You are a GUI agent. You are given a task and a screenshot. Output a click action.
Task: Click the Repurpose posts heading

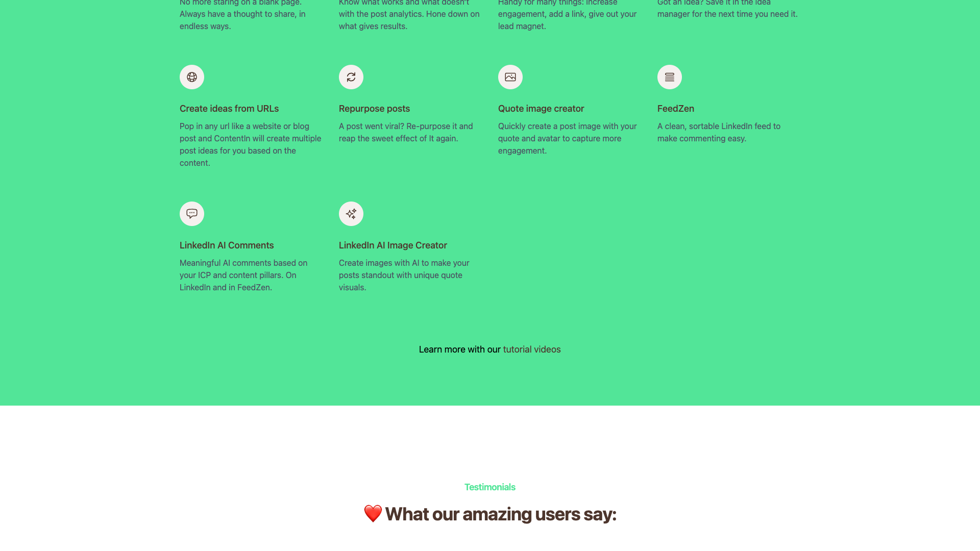[374, 108]
